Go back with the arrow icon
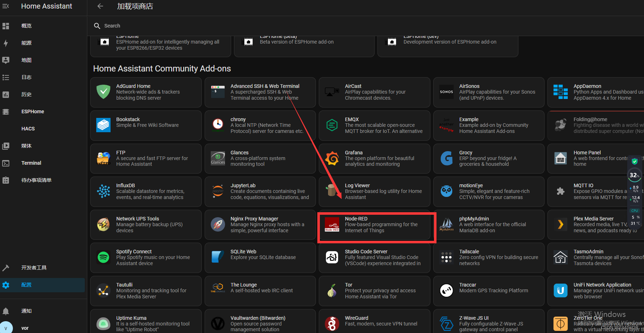The width and height of the screenshot is (644, 333). [x=100, y=6]
